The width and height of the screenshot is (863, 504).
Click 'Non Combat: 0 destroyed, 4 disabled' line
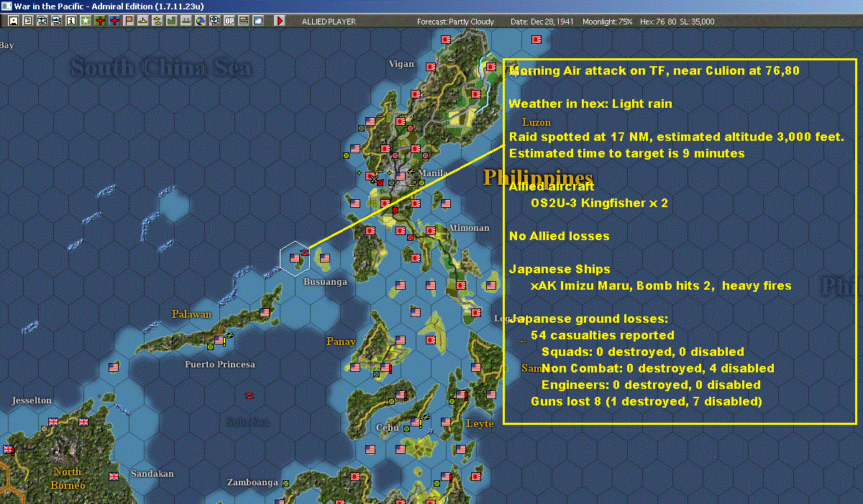coord(658,369)
